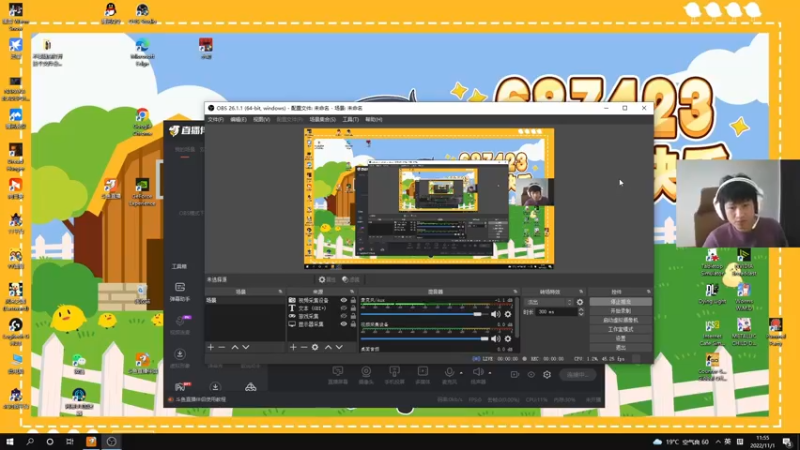Open GeForce Experience desktop shortcut
800x450 pixels.
(x=142, y=192)
